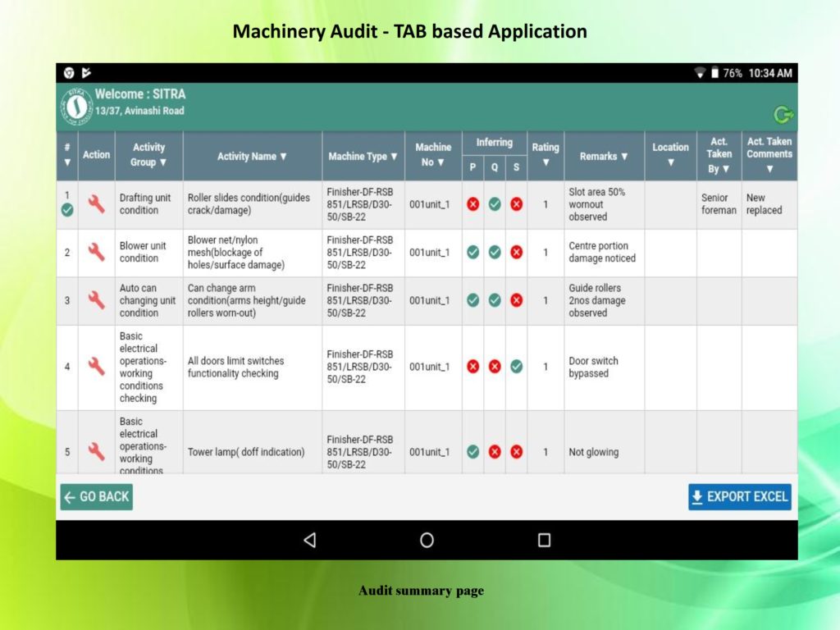Tap the Wi-Fi status icon
The width and height of the screenshot is (840, 630).
(700, 73)
